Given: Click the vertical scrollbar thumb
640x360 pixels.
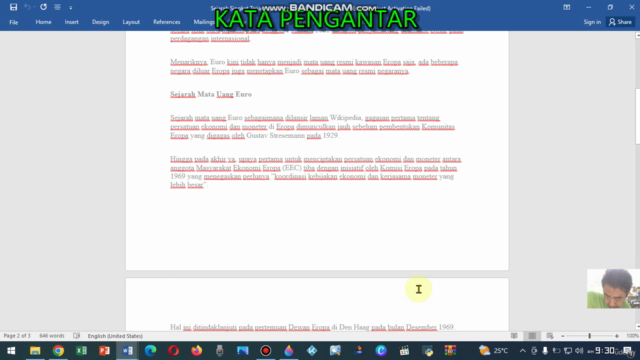Looking at the screenshot, I should [x=638, y=116].
